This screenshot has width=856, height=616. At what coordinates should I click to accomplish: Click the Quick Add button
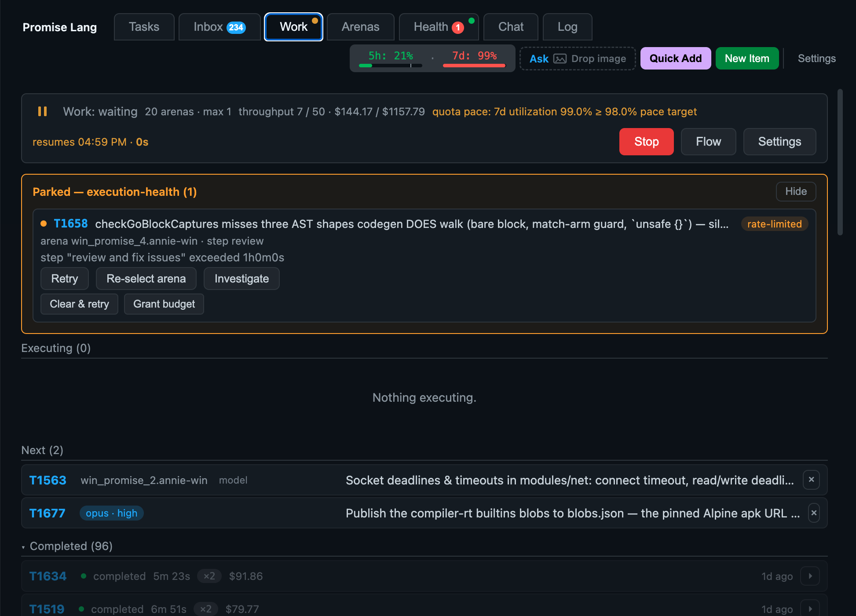click(675, 59)
